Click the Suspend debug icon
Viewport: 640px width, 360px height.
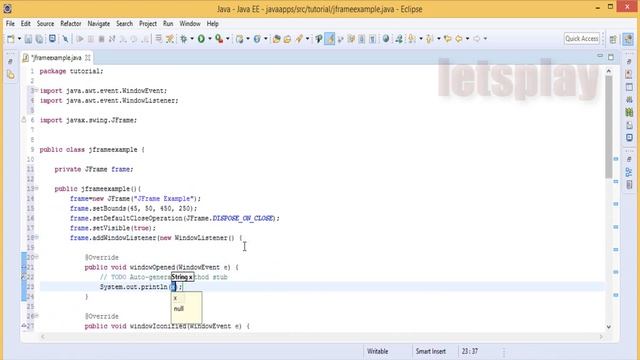tap(91, 39)
